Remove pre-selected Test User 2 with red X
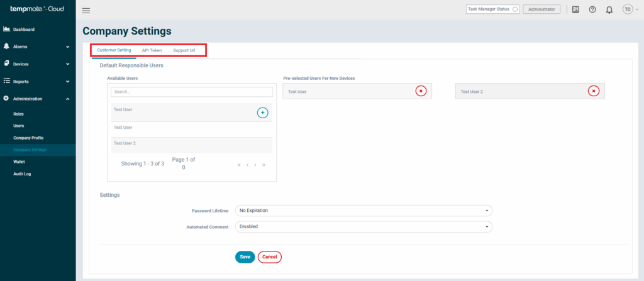Viewport: 644px width, 281px height. pyautogui.click(x=594, y=91)
